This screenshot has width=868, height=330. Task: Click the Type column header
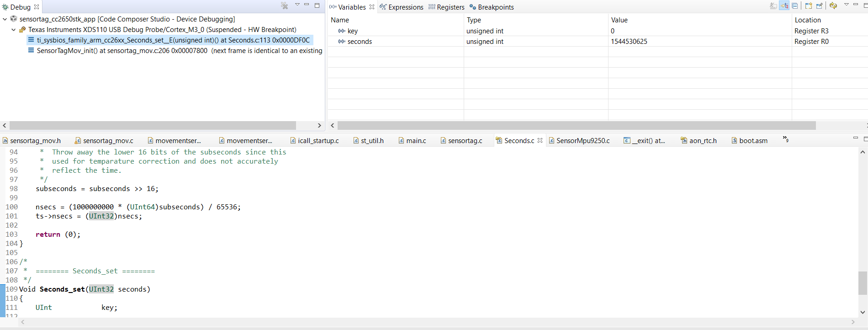(536, 20)
